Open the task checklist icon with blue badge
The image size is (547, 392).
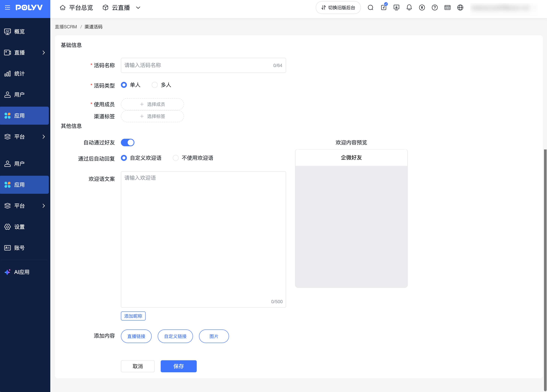tap(384, 7)
